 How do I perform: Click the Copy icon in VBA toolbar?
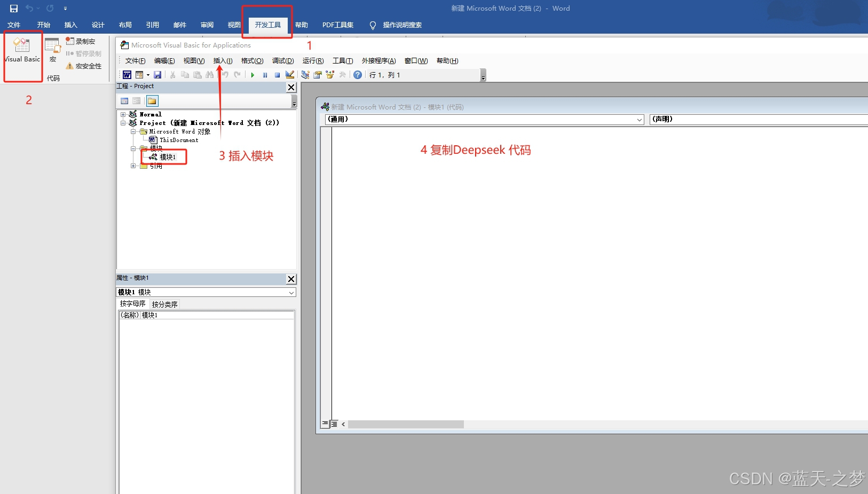point(185,75)
